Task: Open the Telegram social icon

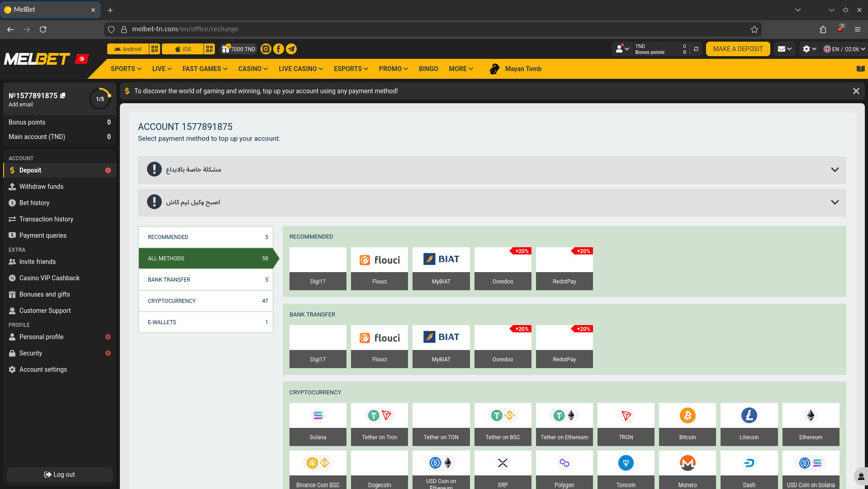Action: [291, 49]
